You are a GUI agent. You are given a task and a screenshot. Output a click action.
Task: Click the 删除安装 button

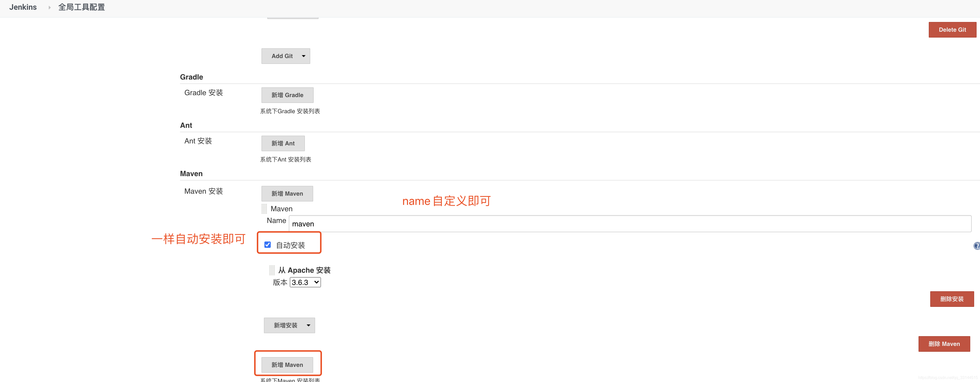click(952, 299)
